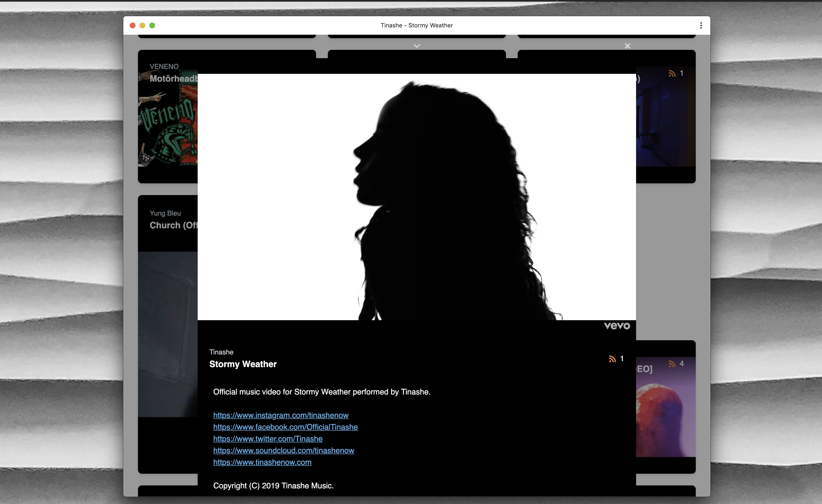Open the Yung Bleu Church card
Image resolution: width=822 pixels, height=504 pixels.
[x=168, y=334]
